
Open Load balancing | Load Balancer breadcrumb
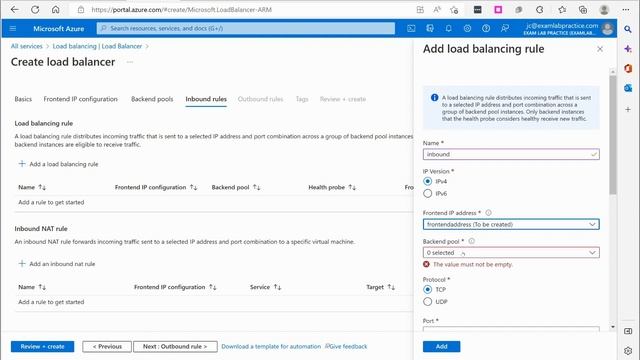97,46
